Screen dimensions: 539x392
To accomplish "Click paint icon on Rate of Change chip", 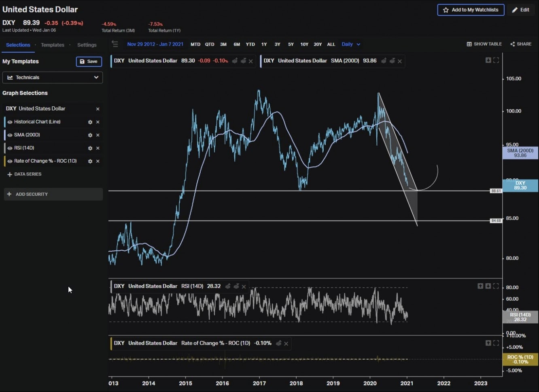I will coord(278,343).
